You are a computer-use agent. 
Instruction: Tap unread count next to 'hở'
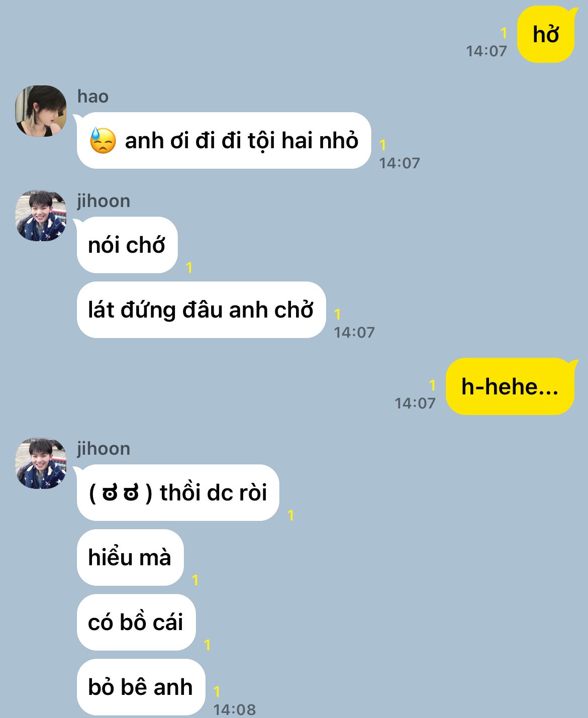(x=504, y=33)
